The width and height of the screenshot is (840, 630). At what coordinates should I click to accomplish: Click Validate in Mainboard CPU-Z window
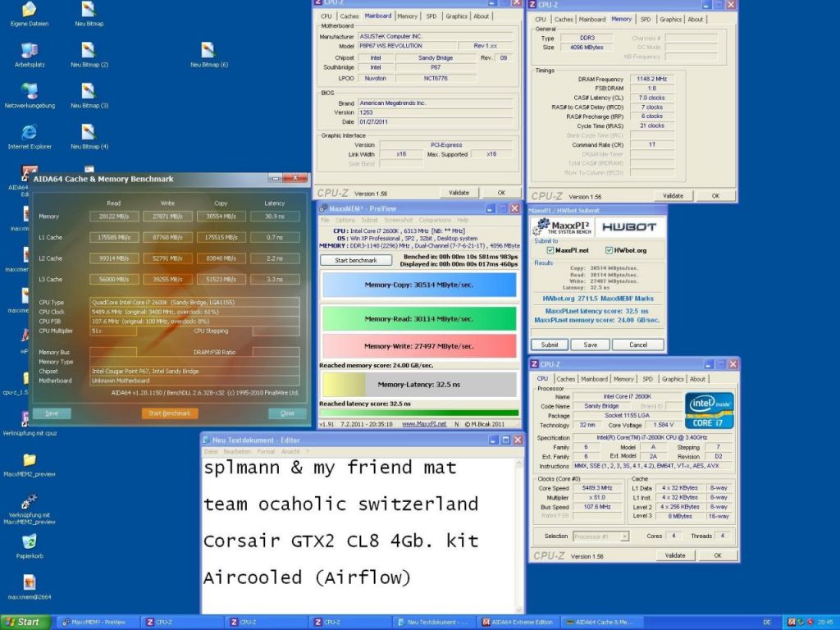(459, 193)
